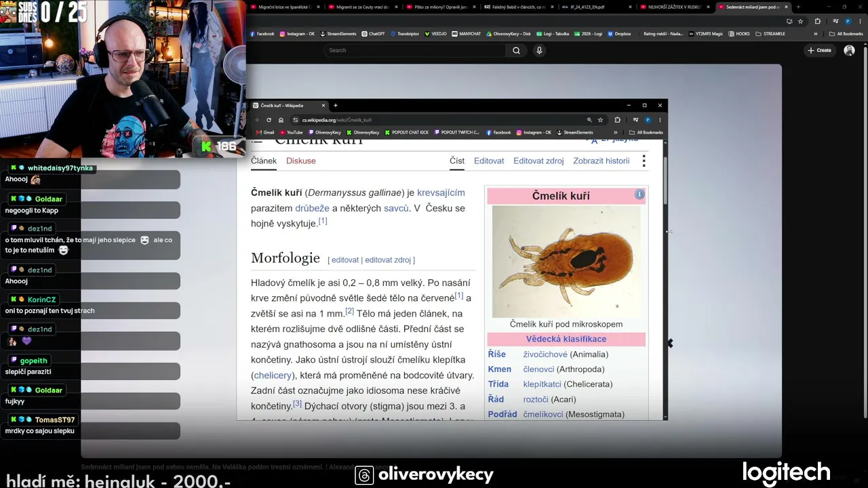
Task: Open POPOUT TWITCH bookmark
Action: pyautogui.click(x=457, y=133)
